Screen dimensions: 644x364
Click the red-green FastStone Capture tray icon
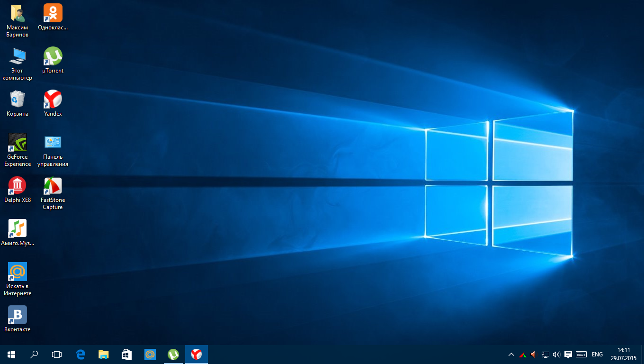tap(522, 354)
